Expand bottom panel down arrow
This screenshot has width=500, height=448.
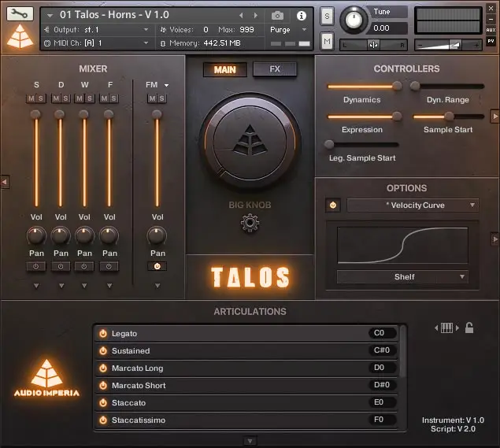[250, 441]
